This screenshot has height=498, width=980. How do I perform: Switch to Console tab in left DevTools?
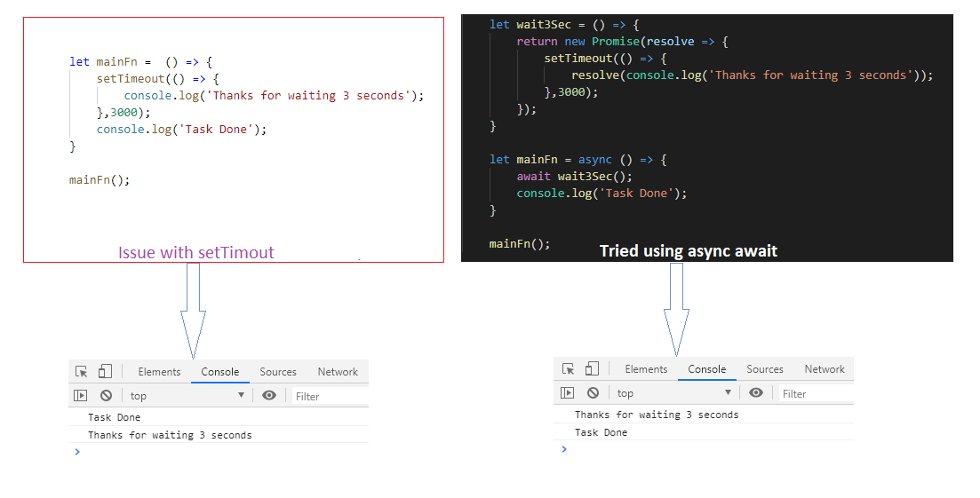220,372
